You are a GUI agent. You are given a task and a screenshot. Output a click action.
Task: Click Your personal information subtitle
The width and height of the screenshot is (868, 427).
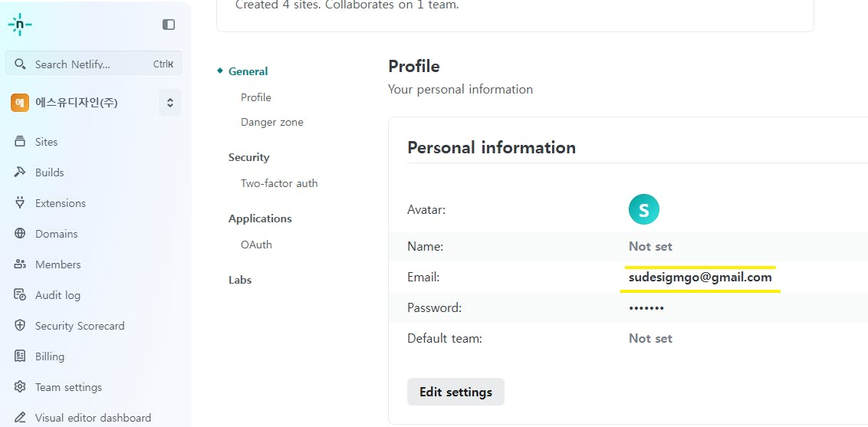(461, 90)
